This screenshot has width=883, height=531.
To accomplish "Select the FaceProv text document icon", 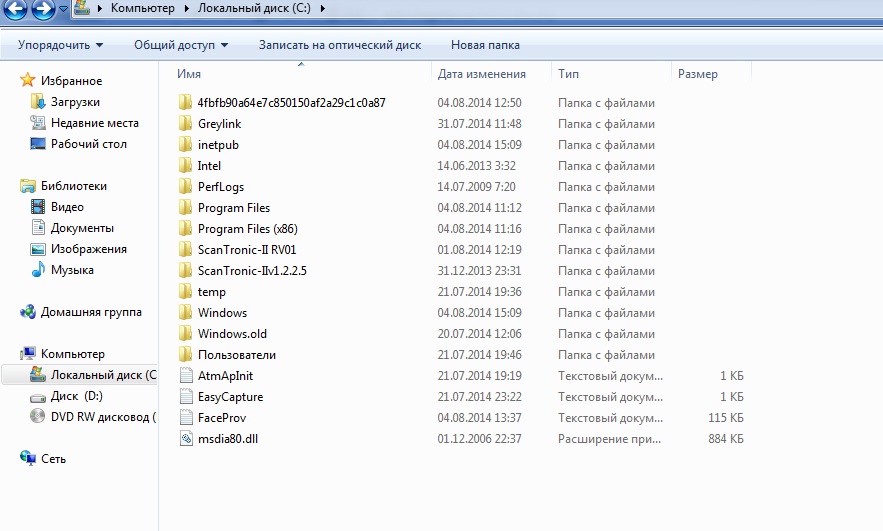I will (x=185, y=418).
